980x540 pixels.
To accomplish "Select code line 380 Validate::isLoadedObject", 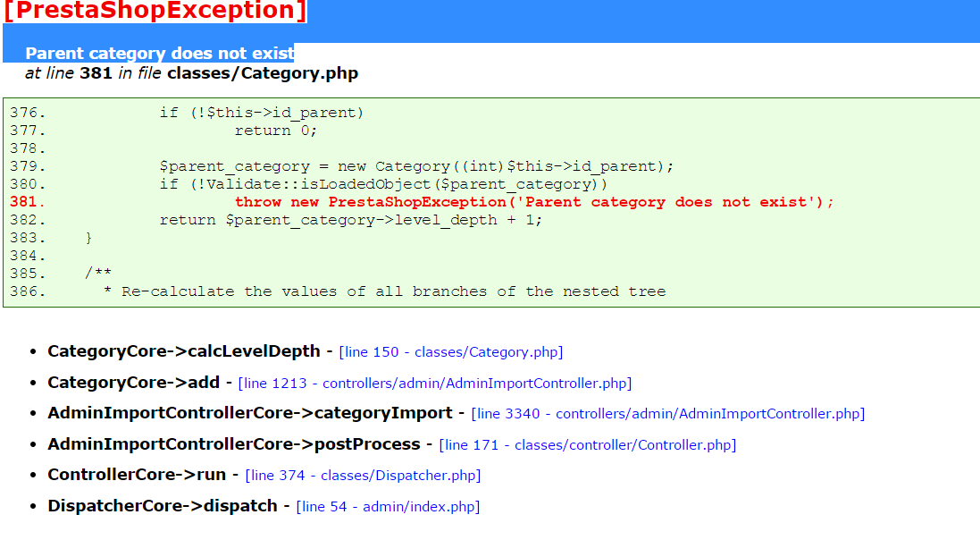I will coord(383,184).
